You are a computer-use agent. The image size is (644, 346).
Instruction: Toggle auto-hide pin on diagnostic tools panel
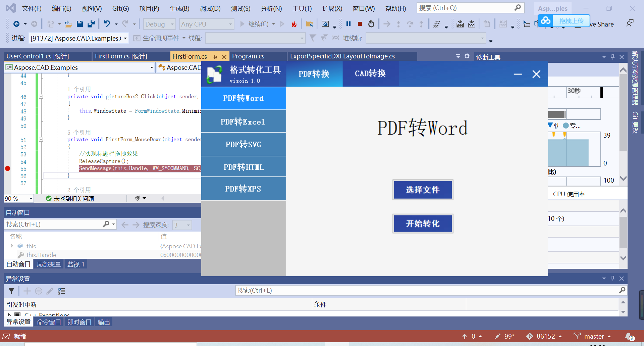(613, 57)
